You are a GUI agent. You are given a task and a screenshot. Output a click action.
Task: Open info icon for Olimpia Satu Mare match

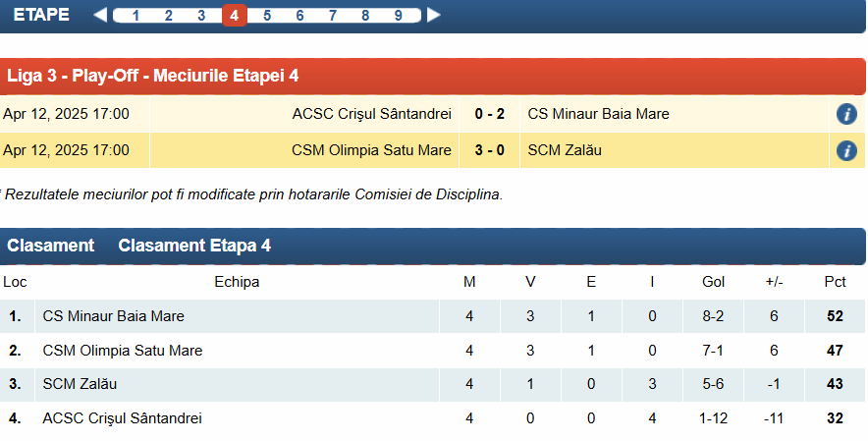846,150
